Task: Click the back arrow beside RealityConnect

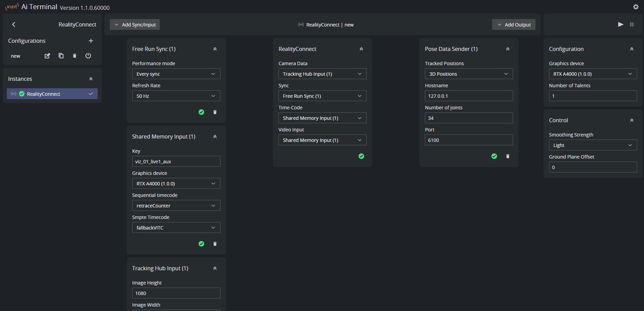Action: [14, 24]
